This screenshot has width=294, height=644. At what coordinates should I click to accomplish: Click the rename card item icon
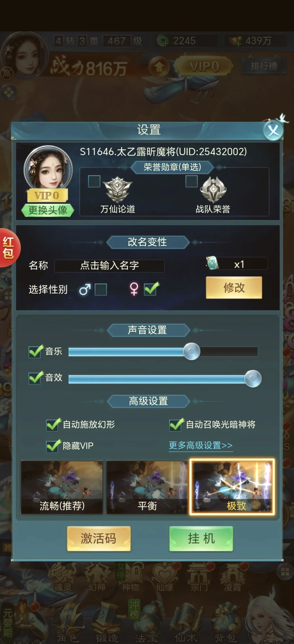[212, 263]
